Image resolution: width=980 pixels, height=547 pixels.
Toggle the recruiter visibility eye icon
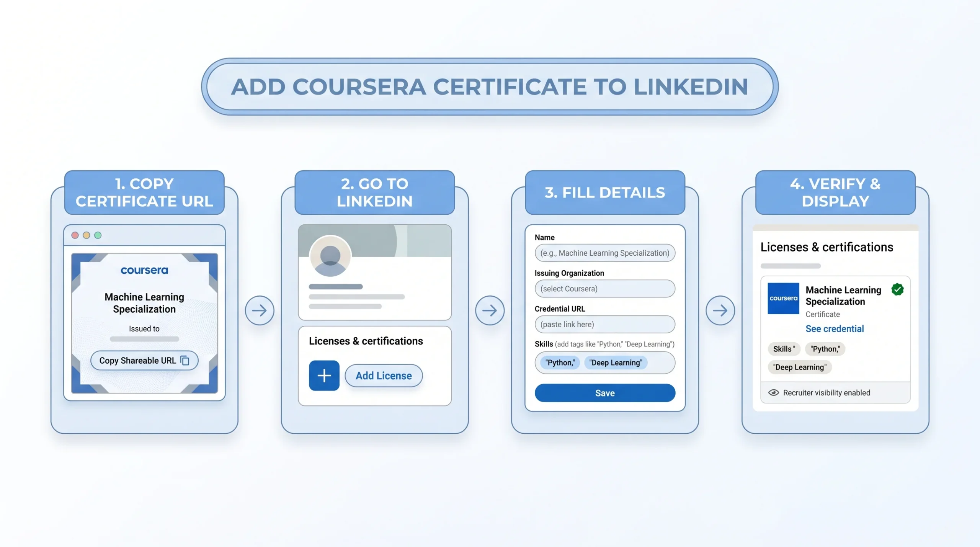tap(773, 392)
